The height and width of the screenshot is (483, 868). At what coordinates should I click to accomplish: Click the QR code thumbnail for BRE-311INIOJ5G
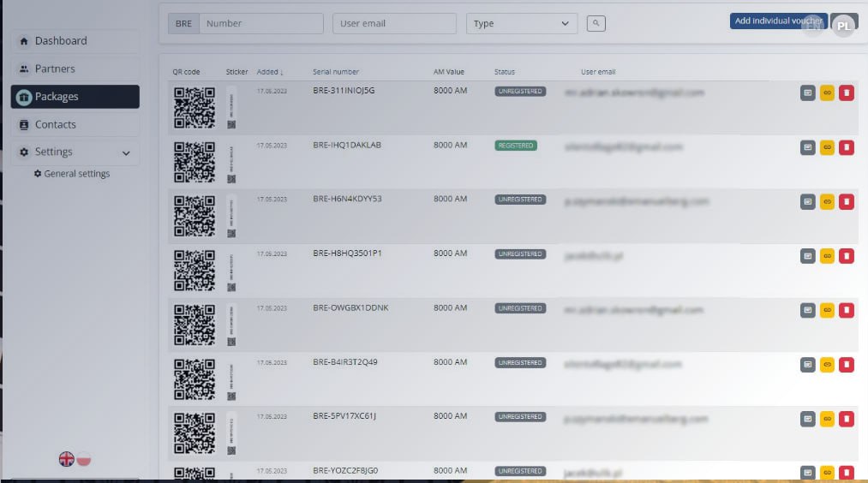pyautogui.click(x=195, y=107)
